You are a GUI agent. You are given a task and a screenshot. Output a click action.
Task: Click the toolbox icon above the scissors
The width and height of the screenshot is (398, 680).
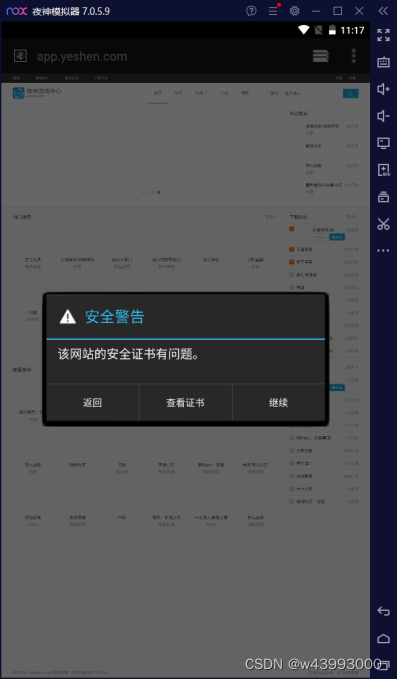pos(383,197)
